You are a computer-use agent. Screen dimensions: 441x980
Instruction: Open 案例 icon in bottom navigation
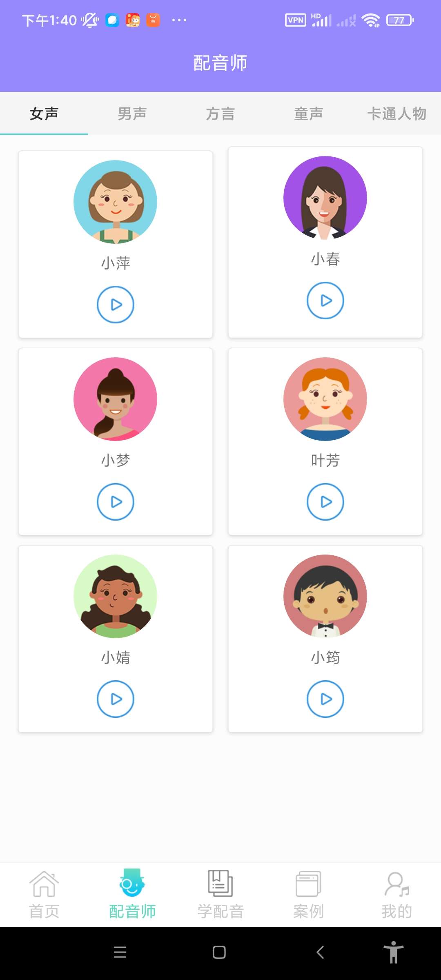(309, 884)
